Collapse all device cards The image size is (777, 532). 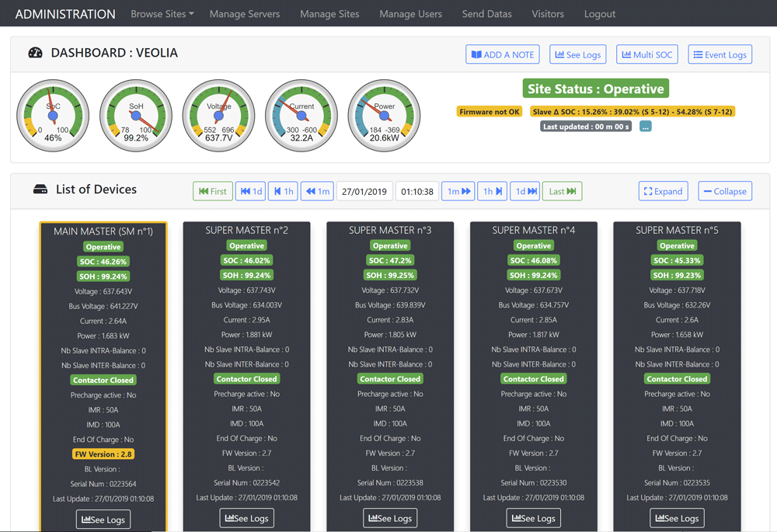tap(724, 191)
